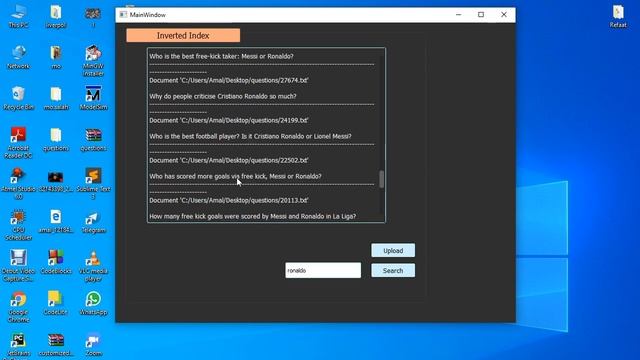The width and height of the screenshot is (640, 360).
Task: Select the CodeBlocks shortcut
Action: click(x=56, y=263)
